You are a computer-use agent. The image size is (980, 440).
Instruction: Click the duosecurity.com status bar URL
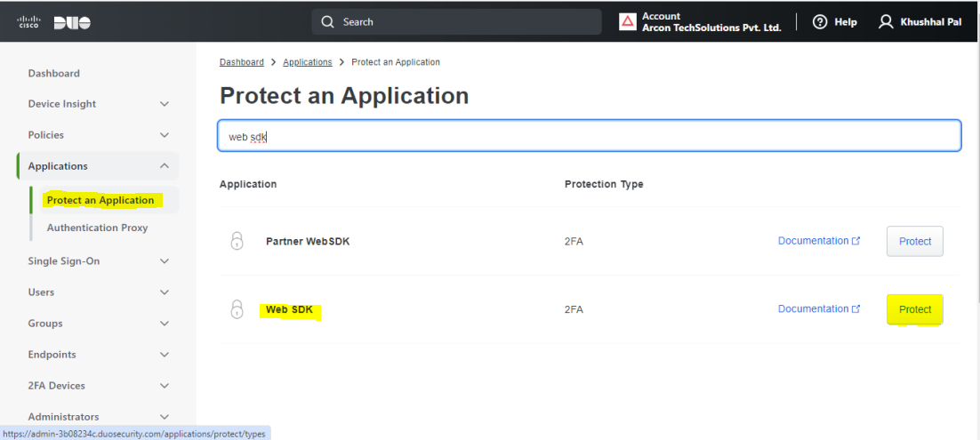click(x=135, y=433)
